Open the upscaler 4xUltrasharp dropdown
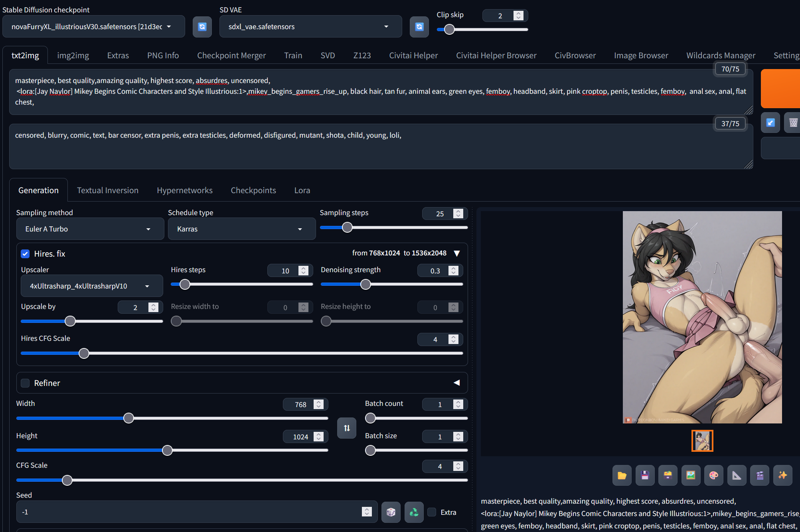Viewport: 800px width, 532px height. click(91, 286)
